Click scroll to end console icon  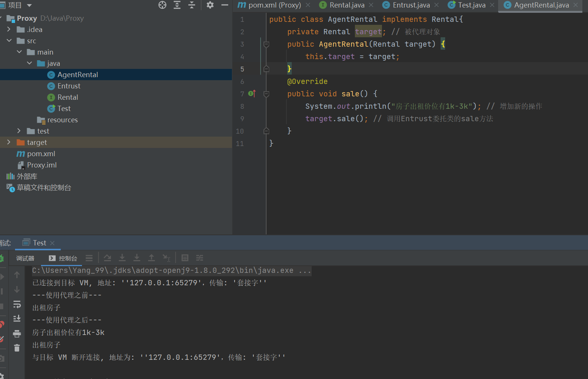click(x=17, y=318)
